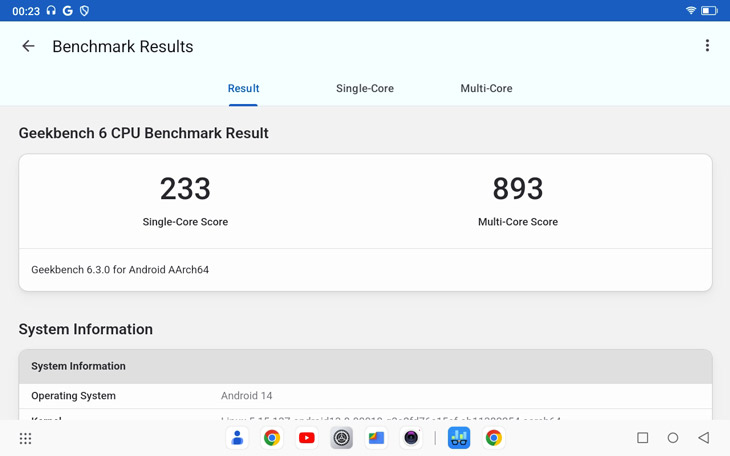730x456 pixels.
Task: Tap the square Recents navigation button
Action: [x=642, y=438]
